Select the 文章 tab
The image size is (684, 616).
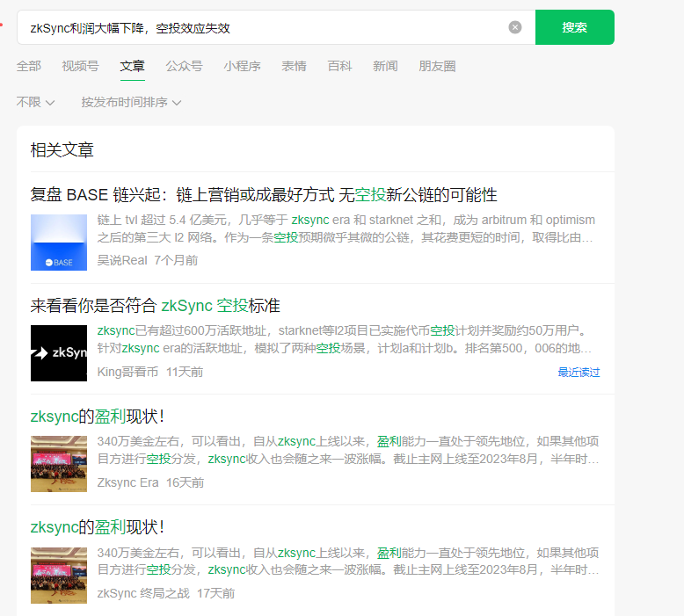tap(132, 66)
